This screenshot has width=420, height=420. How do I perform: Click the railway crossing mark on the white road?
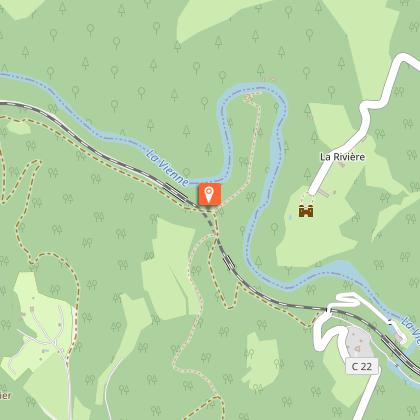328,310
